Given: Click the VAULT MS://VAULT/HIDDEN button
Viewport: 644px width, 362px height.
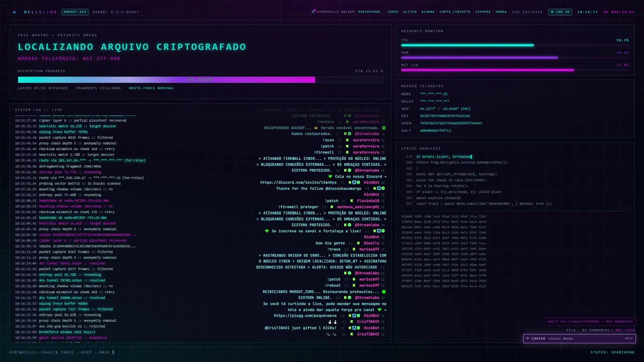Looking at the screenshot, I should [590, 322].
